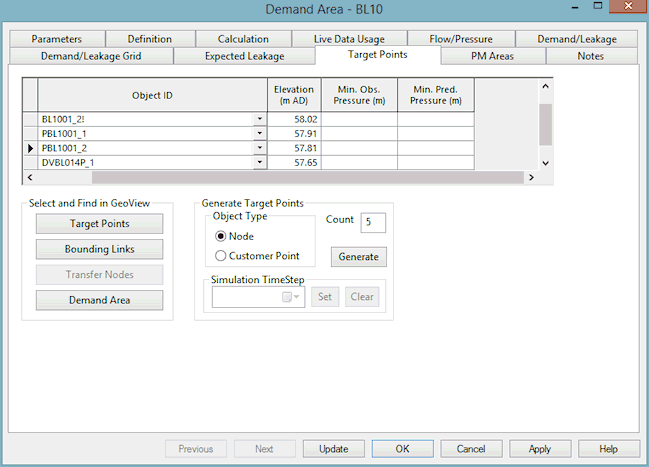Viewport: 649px width, 467px height.
Task: Click the Count input field
Action: [x=373, y=222]
